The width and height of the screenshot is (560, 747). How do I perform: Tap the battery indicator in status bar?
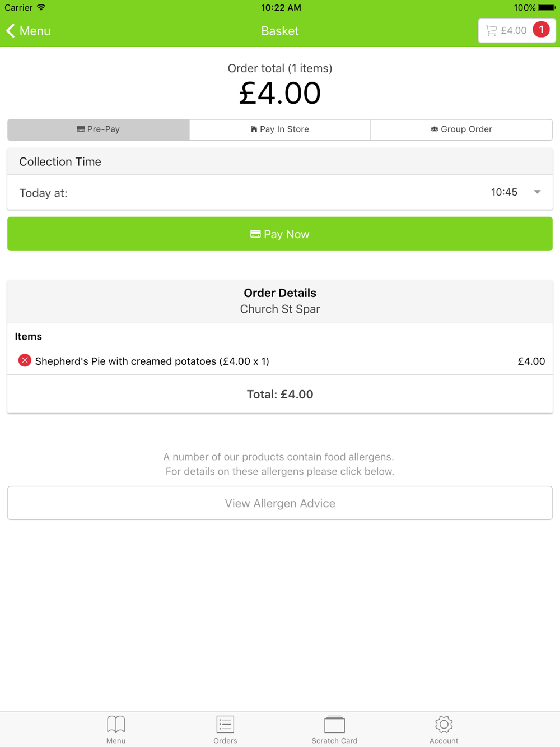[x=547, y=8]
